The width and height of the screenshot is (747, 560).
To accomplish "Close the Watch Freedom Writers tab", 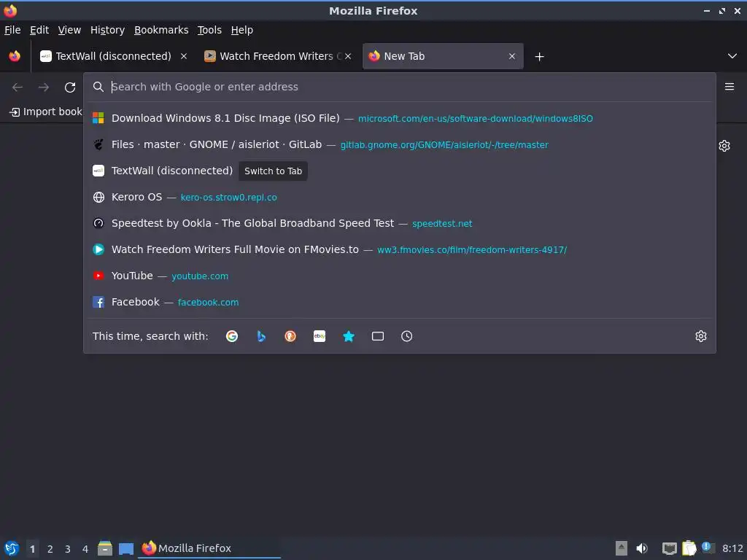I will click(348, 56).
